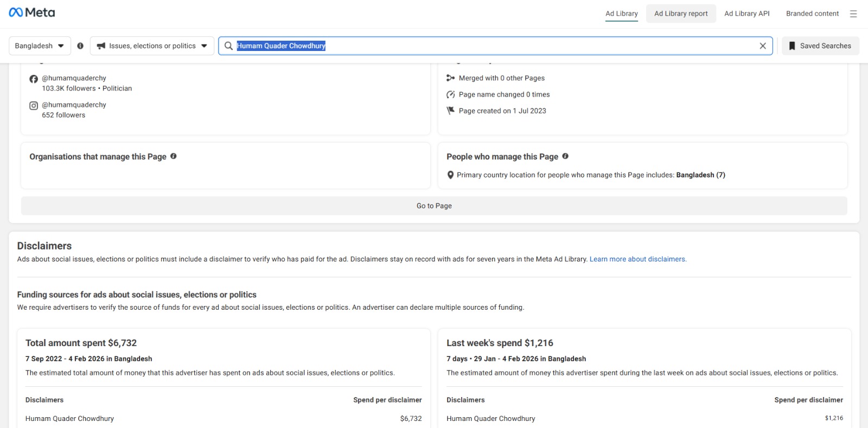868x428 pixels.
Task: Open the Ad Library report tab
Action: (681, 14)
